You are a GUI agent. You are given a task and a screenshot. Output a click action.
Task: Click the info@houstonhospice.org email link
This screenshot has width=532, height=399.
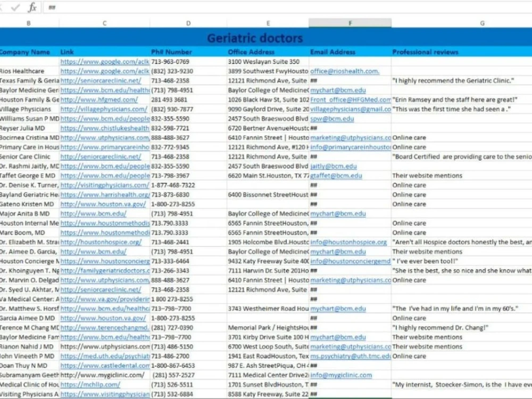pyautogui.click(x=348, y=242)
